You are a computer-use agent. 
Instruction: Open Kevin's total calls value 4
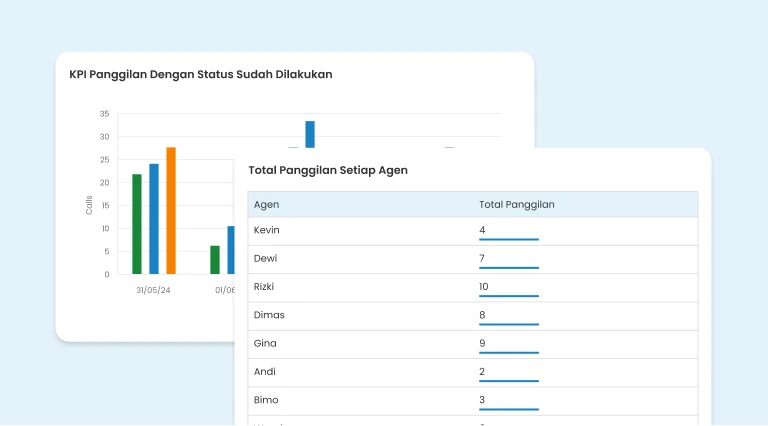[483, 231]
